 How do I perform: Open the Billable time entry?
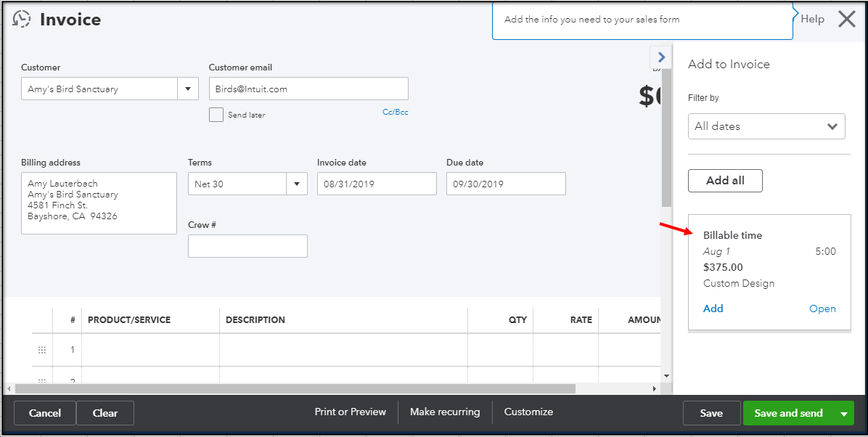[x=822, y=309]
